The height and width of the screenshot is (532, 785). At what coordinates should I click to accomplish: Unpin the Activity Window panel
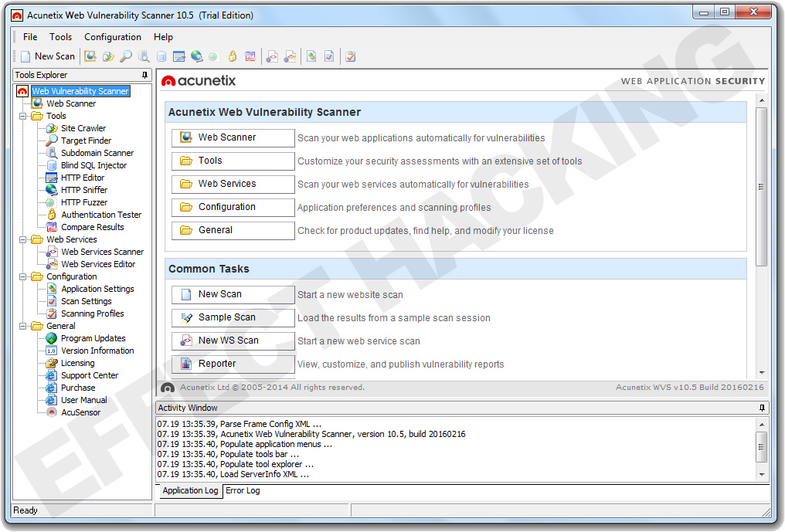click(760, 408)
